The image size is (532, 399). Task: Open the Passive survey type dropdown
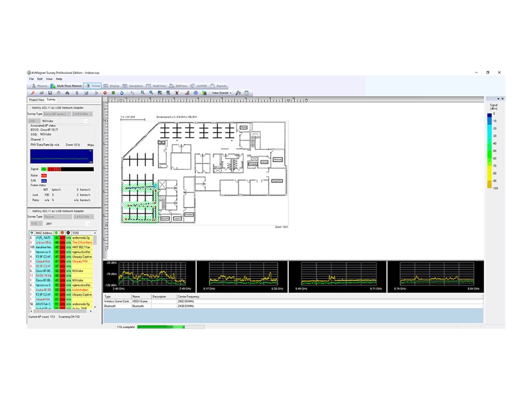pos(58,217)
